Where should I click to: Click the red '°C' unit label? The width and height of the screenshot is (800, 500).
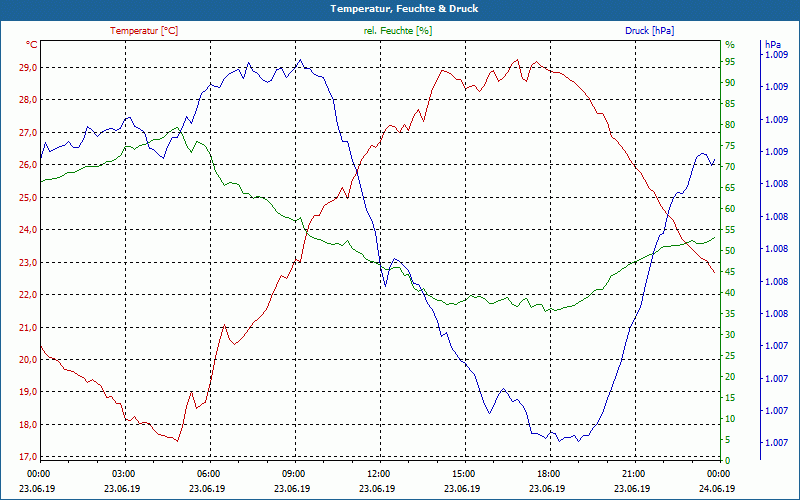[x=32, y=45]
